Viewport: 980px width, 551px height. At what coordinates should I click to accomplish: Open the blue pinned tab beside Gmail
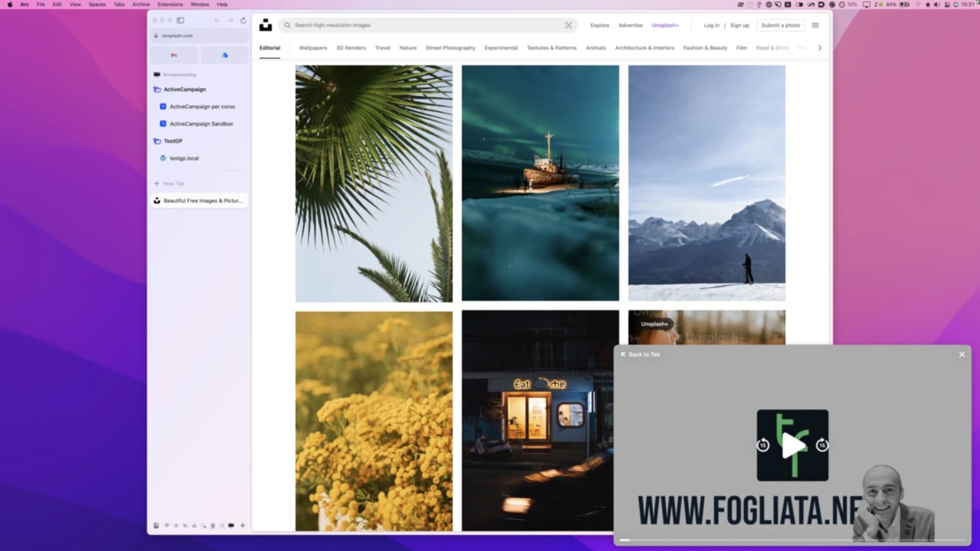[224, 55]
